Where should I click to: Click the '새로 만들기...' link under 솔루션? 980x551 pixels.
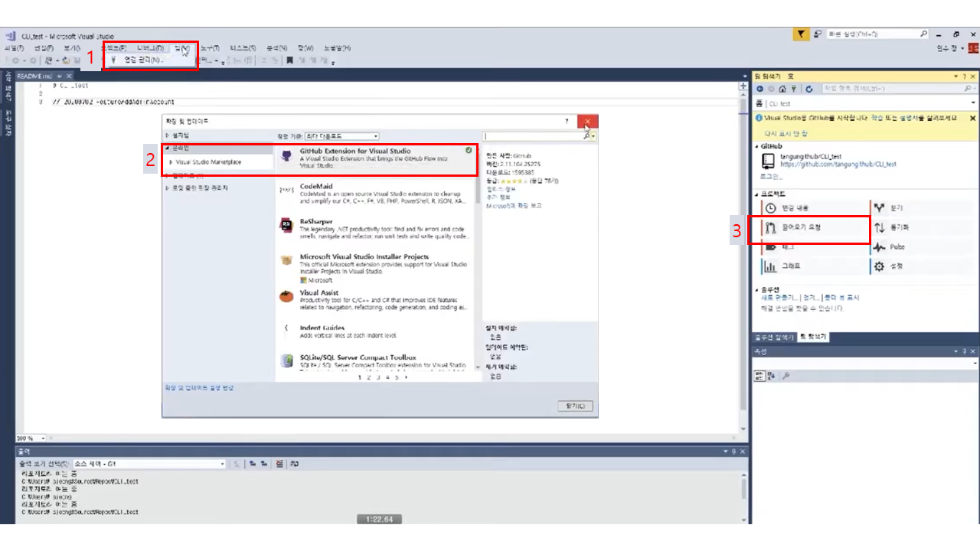(780, 297)
